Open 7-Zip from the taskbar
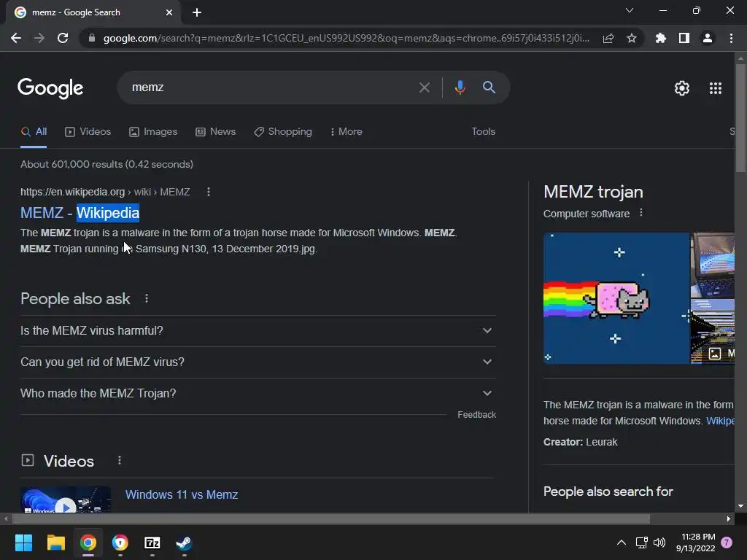Screen dimensions: 747x560 152,542
